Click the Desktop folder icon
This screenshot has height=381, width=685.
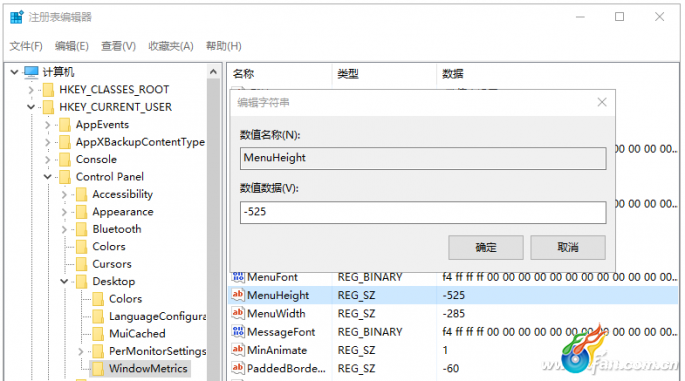81,282
